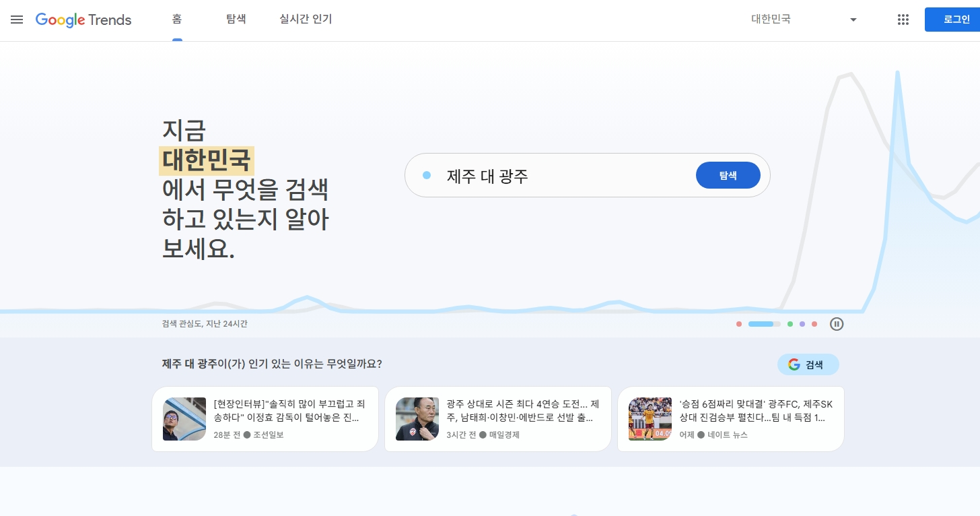Switch to the 홈 tab

[x=177, y=20]
